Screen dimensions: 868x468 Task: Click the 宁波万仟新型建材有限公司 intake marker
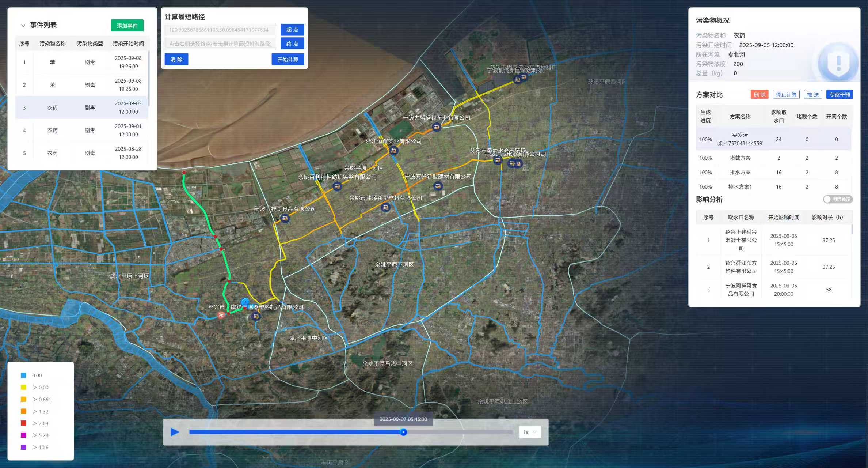pos(438,186)
